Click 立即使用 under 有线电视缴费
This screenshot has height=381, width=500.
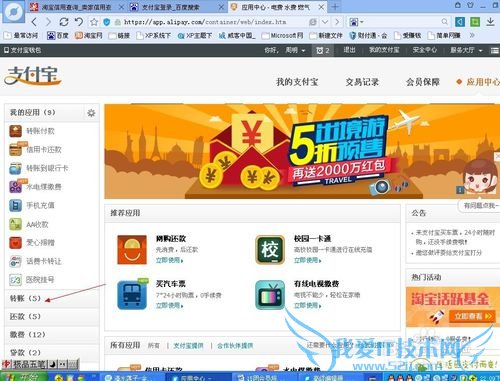307,306
